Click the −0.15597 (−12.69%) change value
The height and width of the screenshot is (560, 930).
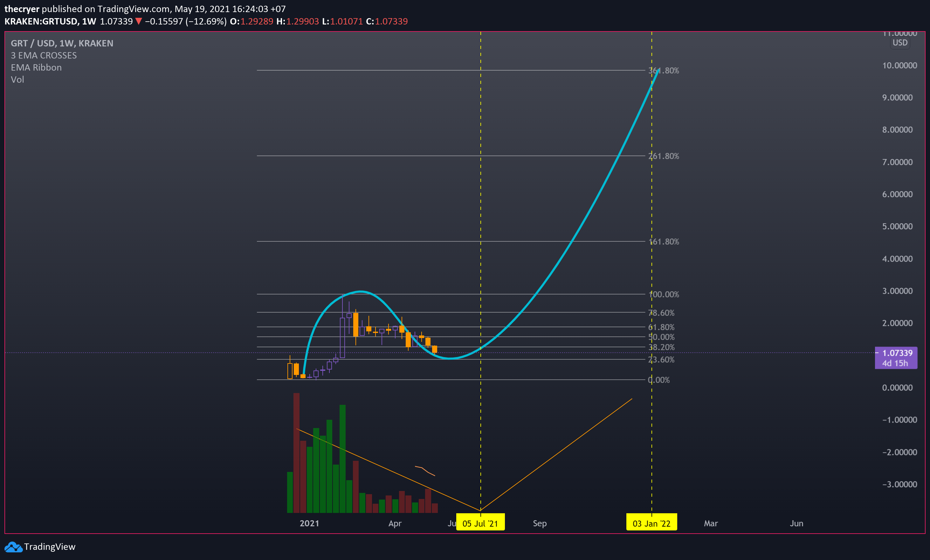pos(186,21)
